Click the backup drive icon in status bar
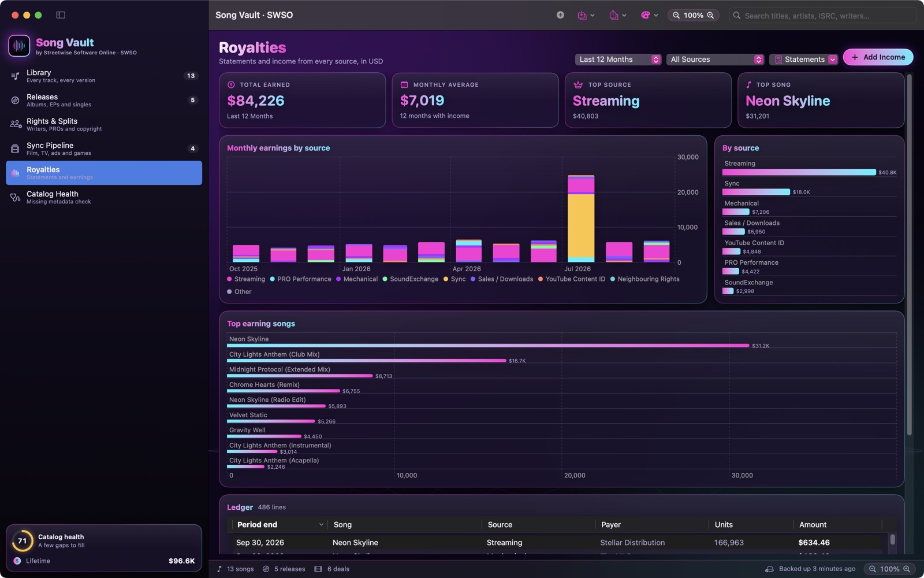This screenshot has height=578, width=924. pyautogui.click(x=769, y=569)
